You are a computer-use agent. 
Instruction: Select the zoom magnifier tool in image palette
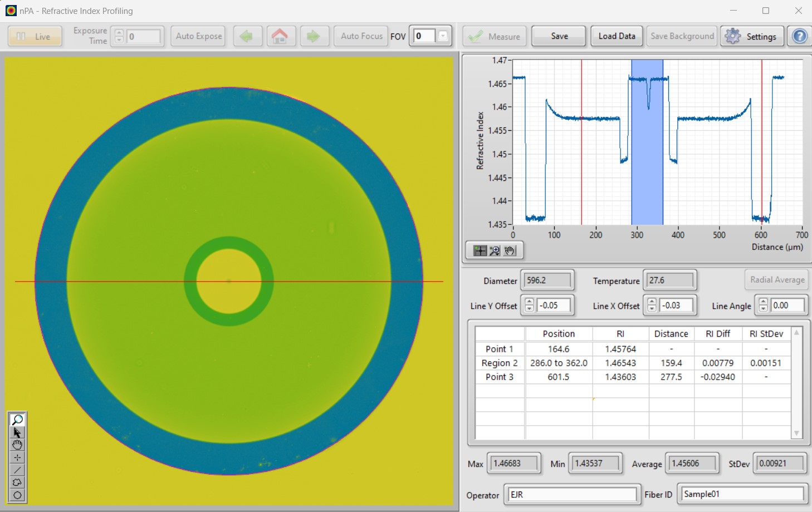tap(17, 420)
